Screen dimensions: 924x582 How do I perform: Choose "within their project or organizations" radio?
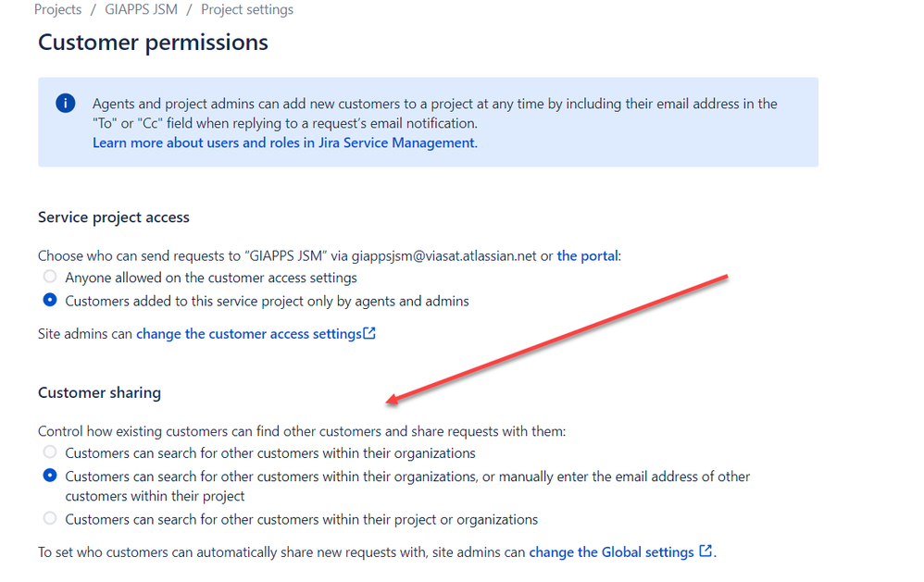pos(50,519)
